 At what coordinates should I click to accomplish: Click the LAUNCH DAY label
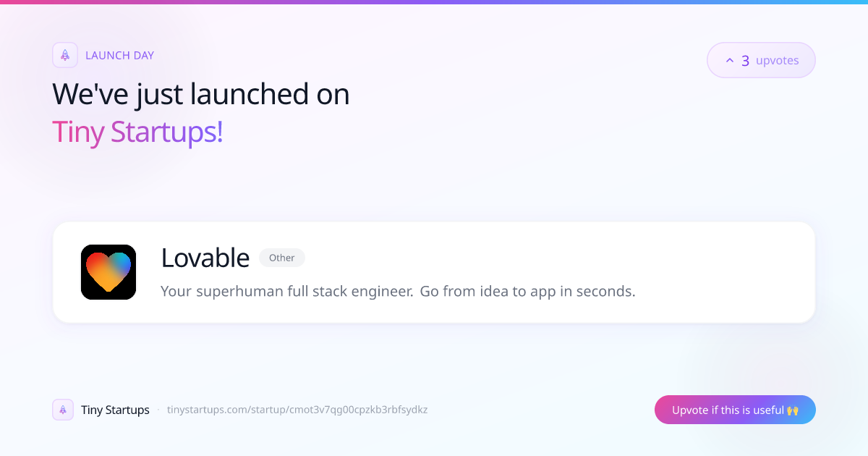click(119, 55)
